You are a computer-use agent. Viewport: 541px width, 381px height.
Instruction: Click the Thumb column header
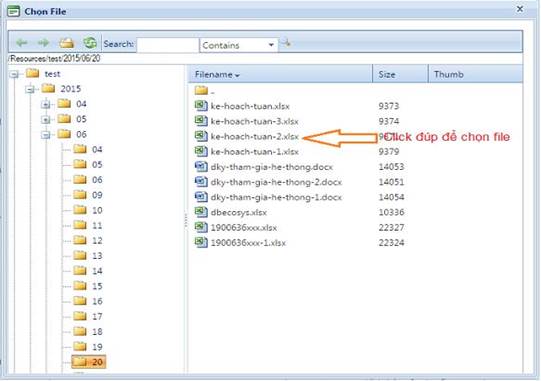tap(475, 74)
